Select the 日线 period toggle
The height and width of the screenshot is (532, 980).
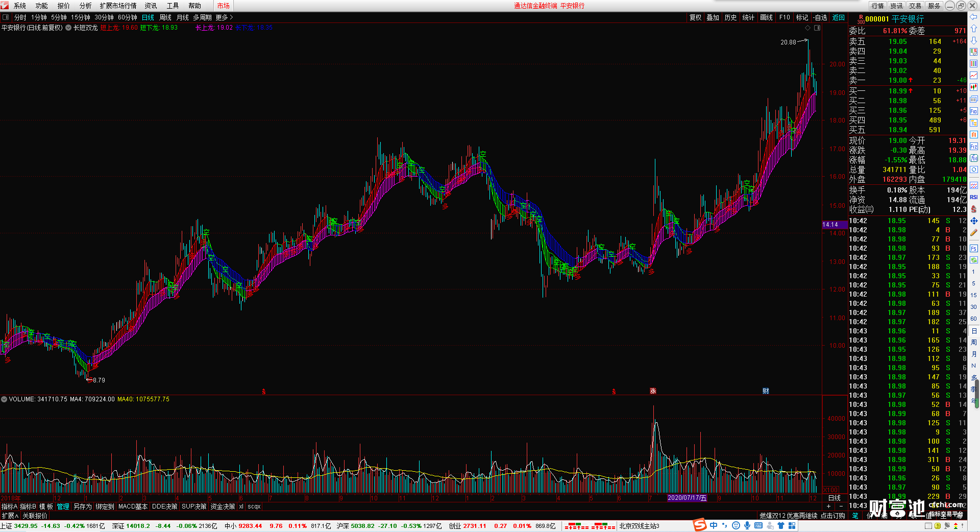click(x=148, y=17)
